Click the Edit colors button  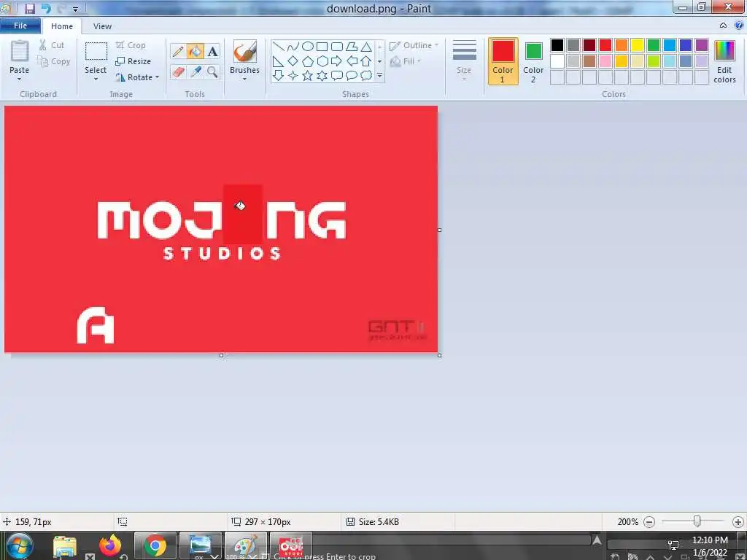724,61
